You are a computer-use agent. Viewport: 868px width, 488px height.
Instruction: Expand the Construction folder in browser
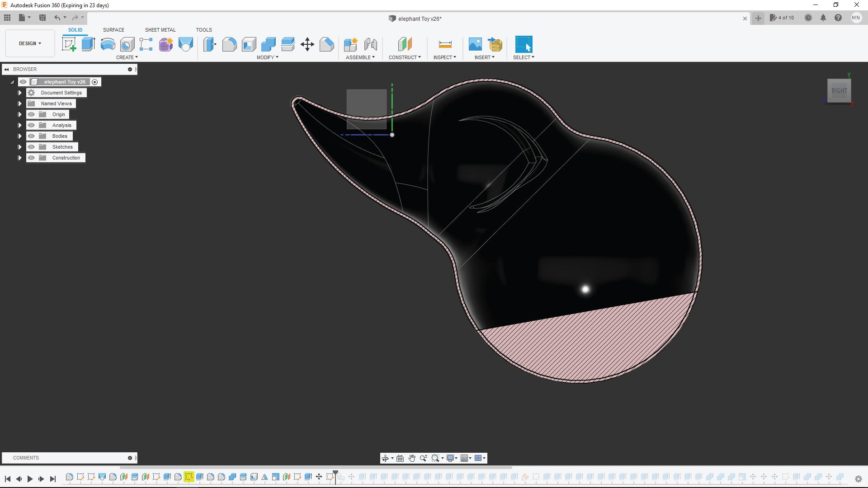20,158
